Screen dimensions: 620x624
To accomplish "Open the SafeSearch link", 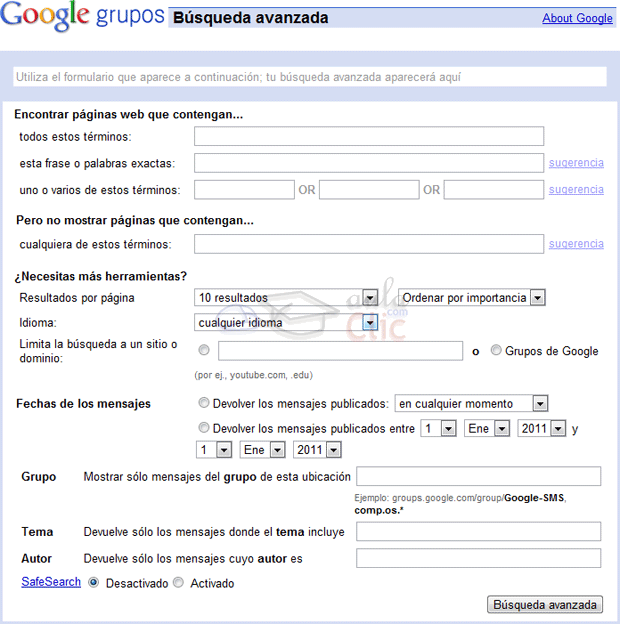I will coord(51,582).
